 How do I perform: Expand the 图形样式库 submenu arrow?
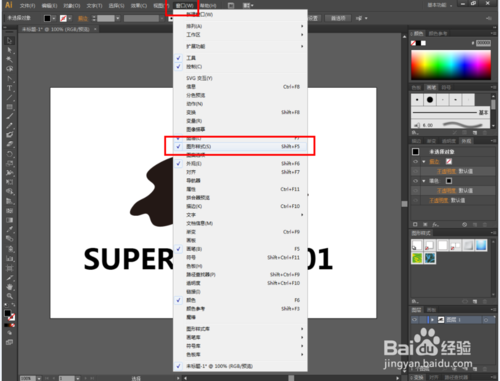[x=302, y=329]
